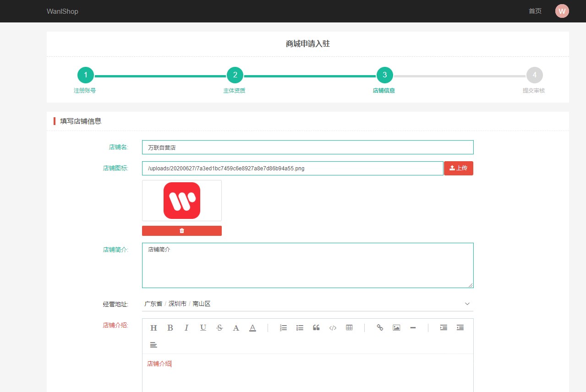
Task: Focus the 店铺名 input field
Action: coord(307,147)
